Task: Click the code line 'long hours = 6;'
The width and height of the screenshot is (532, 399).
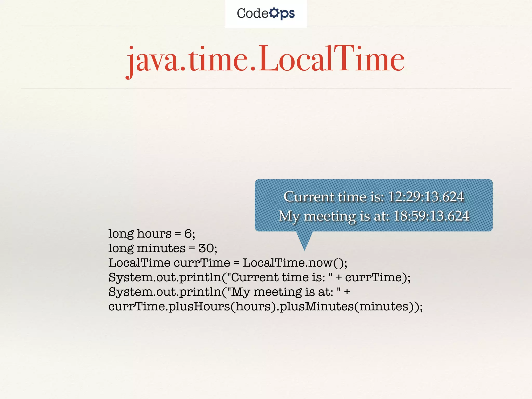Action: click(152, 234)
